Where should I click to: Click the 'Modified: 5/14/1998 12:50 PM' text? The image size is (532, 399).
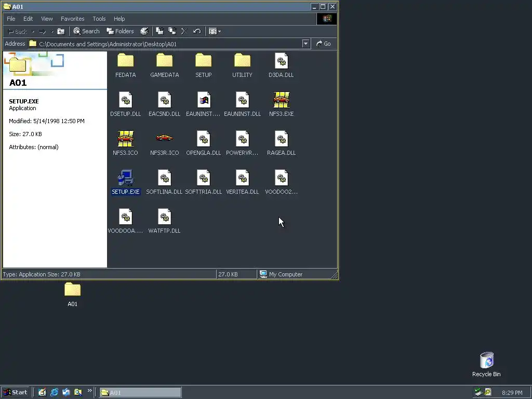click(47, 121)
